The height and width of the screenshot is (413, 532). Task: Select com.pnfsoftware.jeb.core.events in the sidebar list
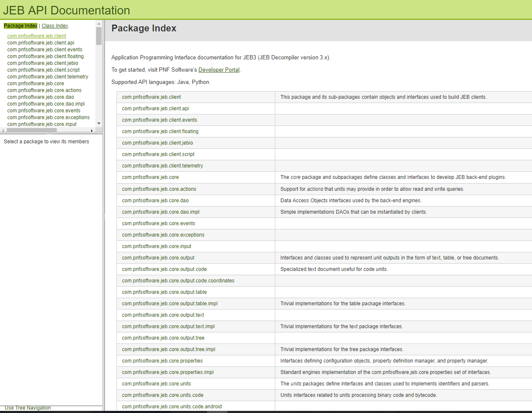[44, 111]
